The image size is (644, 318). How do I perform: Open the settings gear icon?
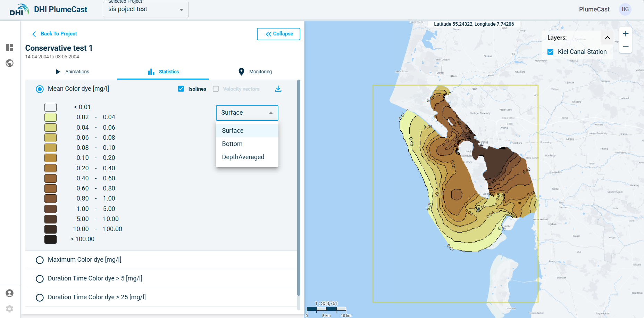10,309
